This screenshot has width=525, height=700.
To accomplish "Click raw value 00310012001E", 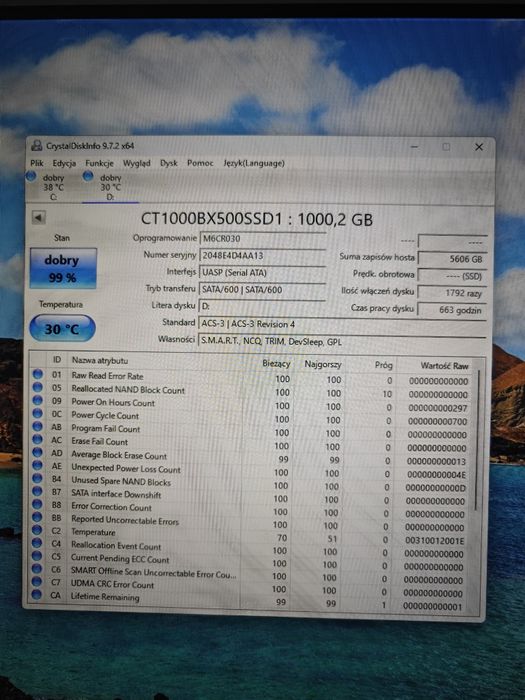I will (x=434, y=541).
